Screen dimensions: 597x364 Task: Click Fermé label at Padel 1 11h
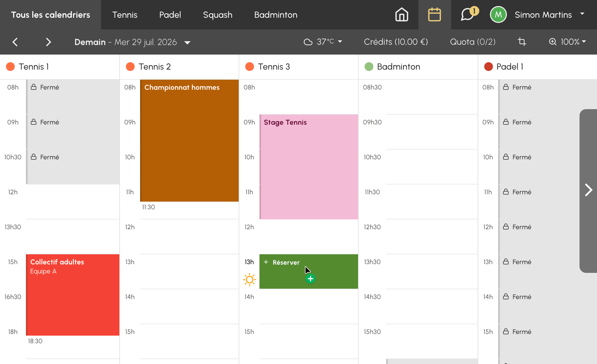[522, 192]
